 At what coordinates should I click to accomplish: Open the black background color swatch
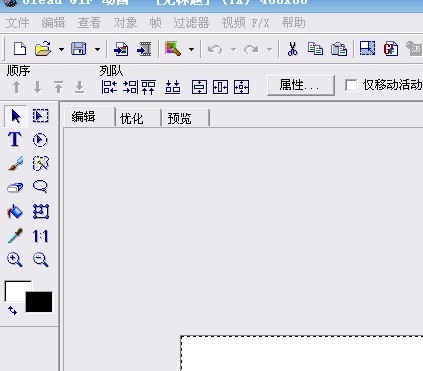point(39,302)
